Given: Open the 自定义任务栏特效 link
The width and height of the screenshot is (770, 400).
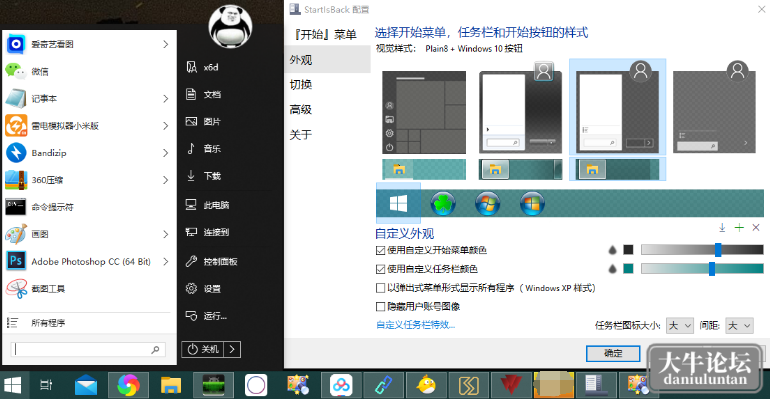Looking at the screenshot, I should [x=415, y=325].
